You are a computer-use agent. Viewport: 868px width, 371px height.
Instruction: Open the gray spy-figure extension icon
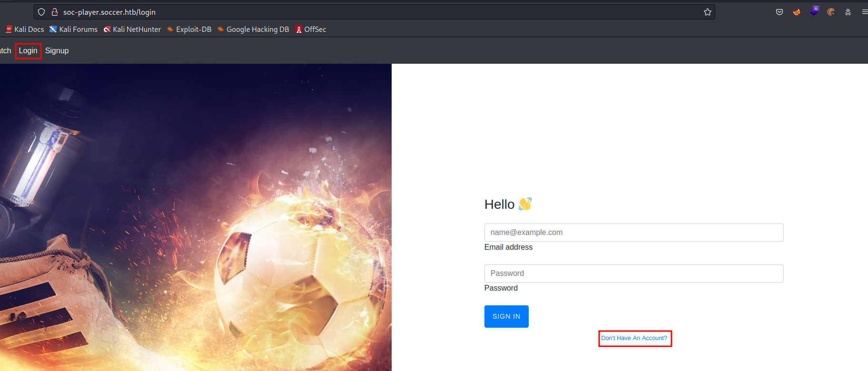coord(848,12)
